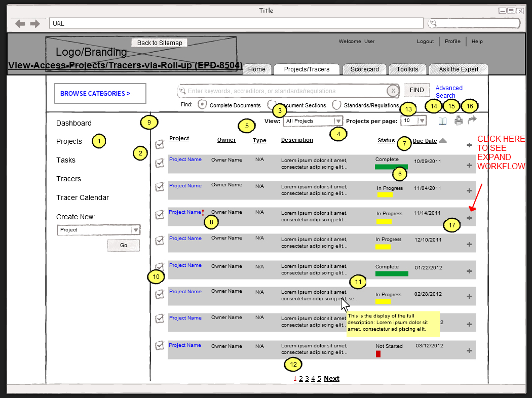This screenshot has width=532, height=398.
Task: Switch to the Scorecard tab
Action: point(365,69)
